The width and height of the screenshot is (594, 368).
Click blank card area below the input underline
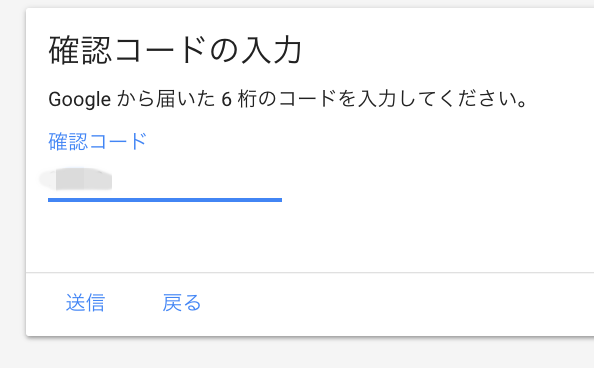tap(303, 237)
